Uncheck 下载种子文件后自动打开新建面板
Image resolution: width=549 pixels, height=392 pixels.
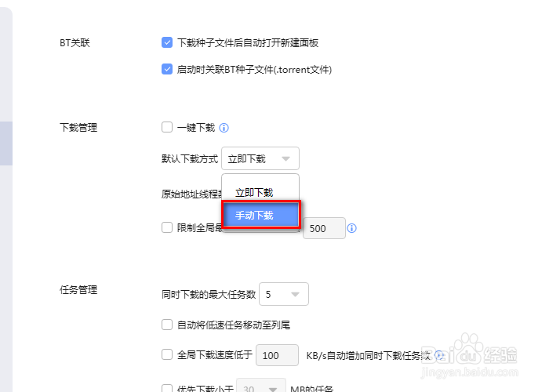pyautogui.click(x=167, y=42)
